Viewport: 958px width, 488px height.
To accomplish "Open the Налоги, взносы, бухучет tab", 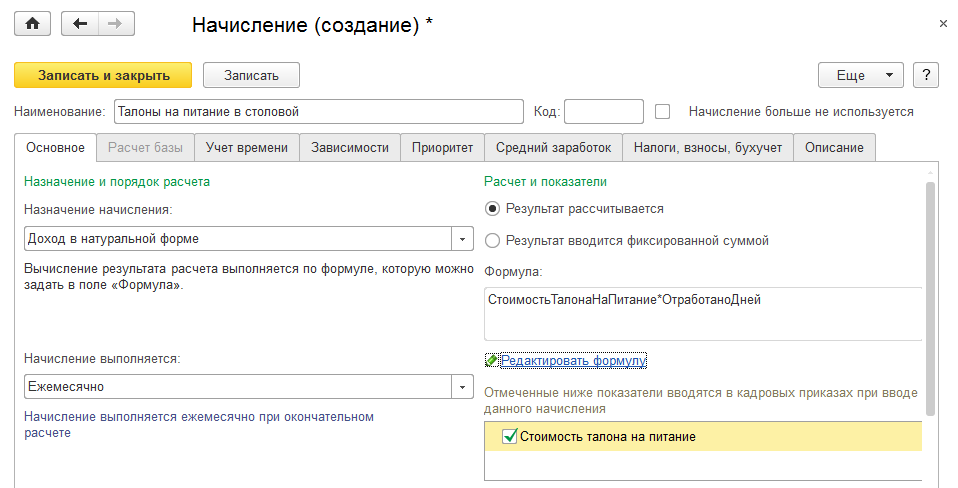I will pyautogui.click(x=708, y=148).
